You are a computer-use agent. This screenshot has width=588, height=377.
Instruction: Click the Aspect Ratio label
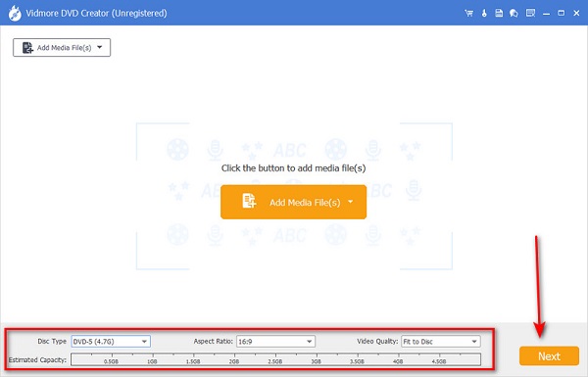click(x=213, y=342)
